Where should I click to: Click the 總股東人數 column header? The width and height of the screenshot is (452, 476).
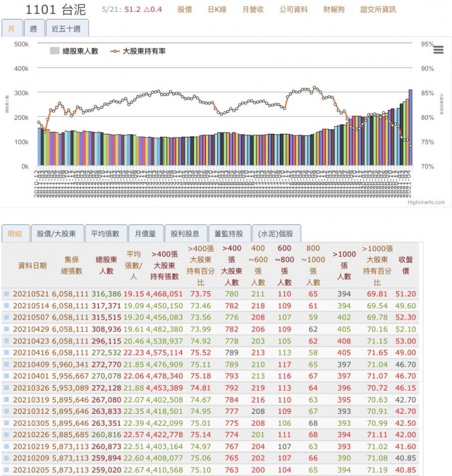[x=106, y=266]
